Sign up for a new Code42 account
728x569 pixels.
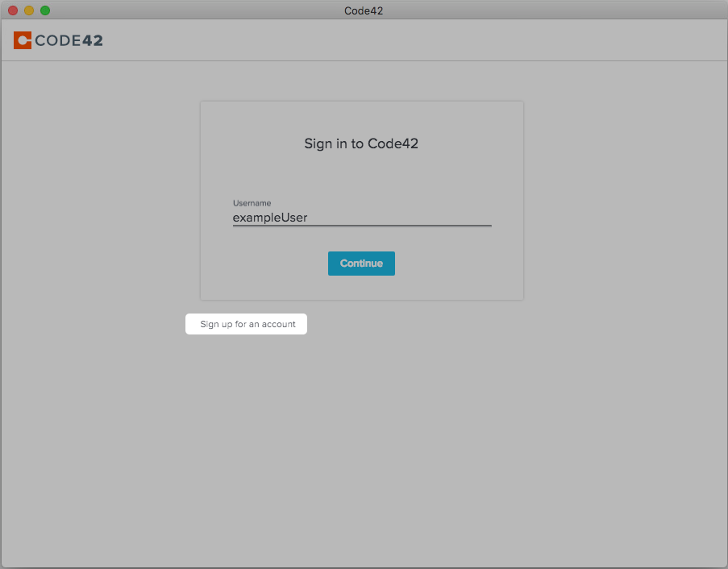(246, 323)
